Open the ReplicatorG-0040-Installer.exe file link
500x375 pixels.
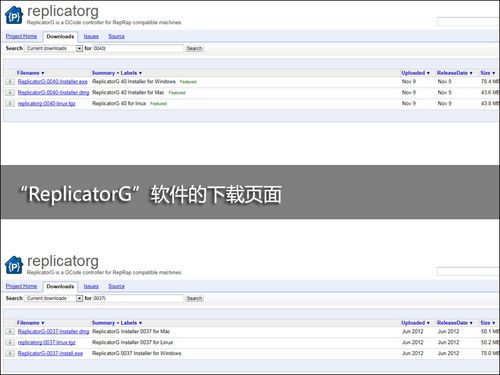[x=53, y=82]
